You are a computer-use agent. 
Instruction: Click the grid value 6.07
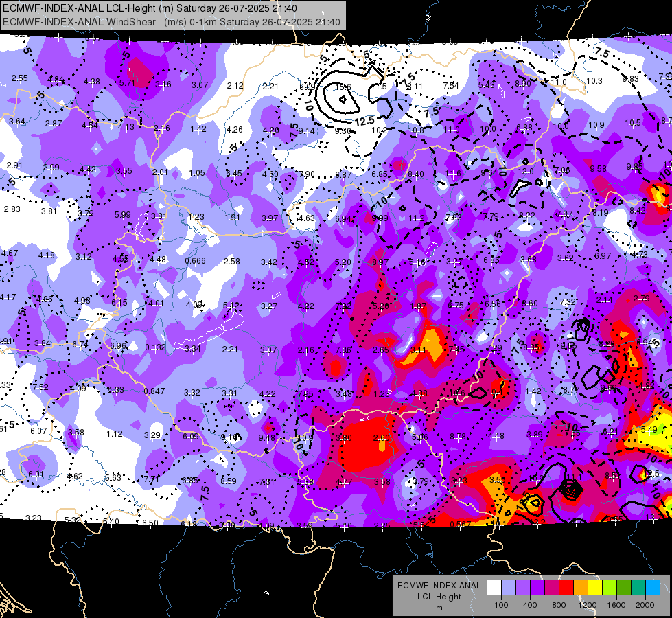[x=38, y=431]
